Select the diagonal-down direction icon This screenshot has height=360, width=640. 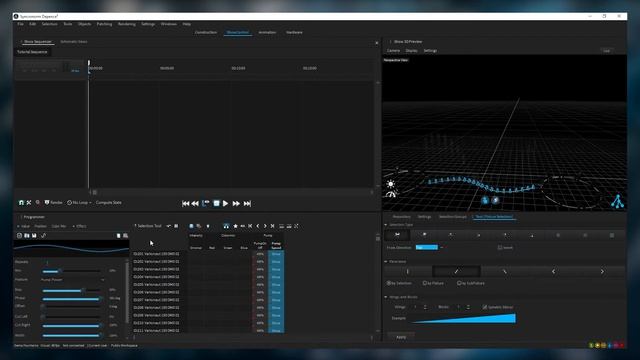click(505, 271)
